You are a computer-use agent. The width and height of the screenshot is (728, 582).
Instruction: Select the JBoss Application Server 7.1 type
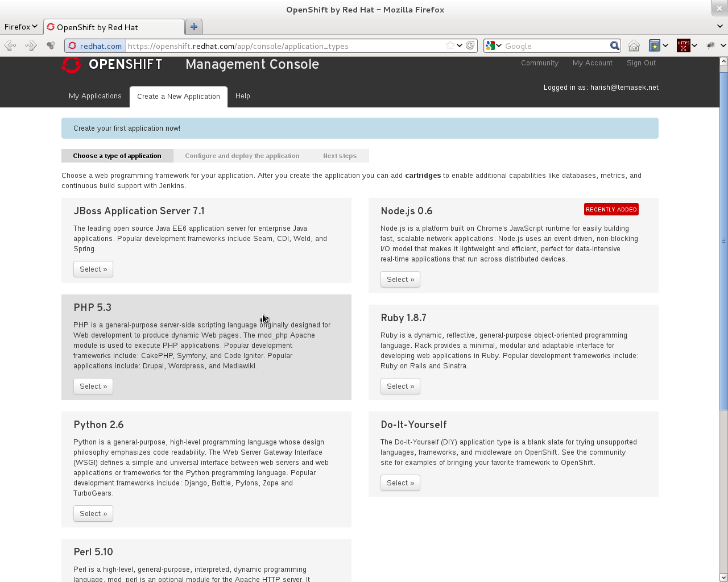point(93,269)
